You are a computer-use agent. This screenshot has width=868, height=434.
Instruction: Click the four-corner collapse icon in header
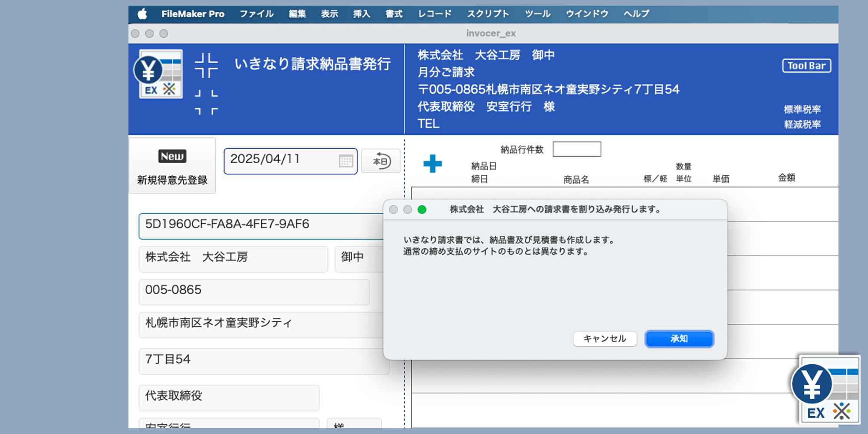(206, 66)
